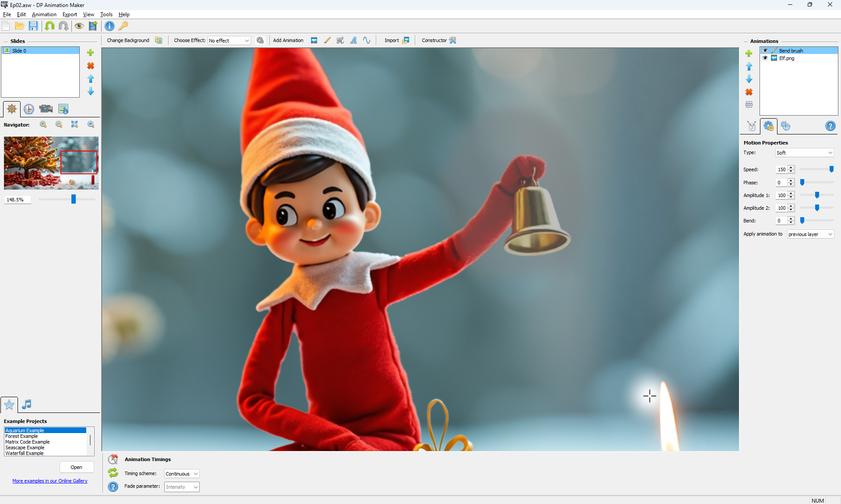Screen dimensions: 841x504
Task: Open the Export menu
Action: 70,14
